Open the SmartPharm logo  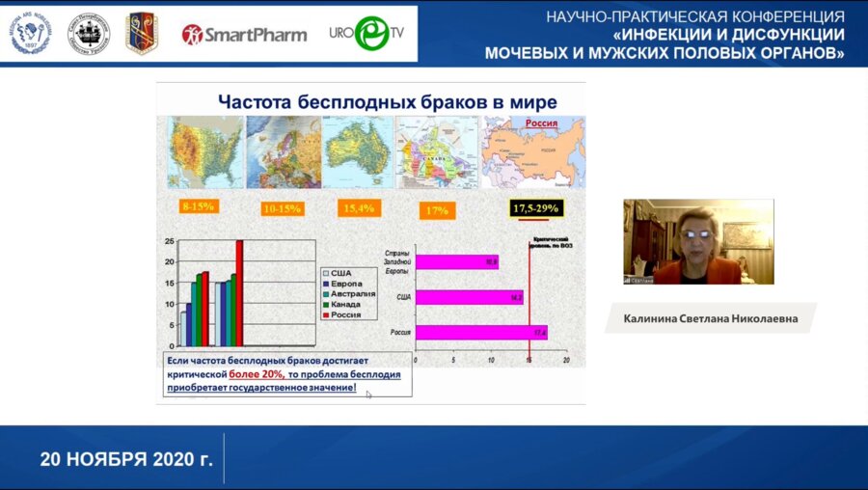click(x=244, y=35)
